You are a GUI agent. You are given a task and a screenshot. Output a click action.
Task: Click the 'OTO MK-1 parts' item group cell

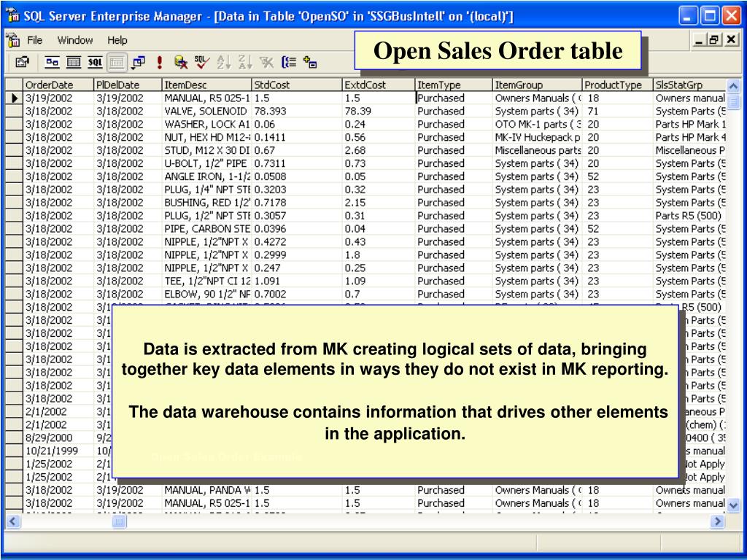[538, 124]
